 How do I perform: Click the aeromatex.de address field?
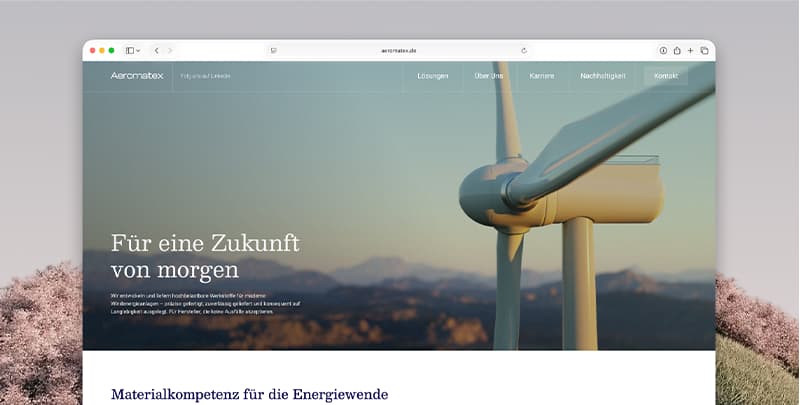pyautogui.click(x=399, y=50)
